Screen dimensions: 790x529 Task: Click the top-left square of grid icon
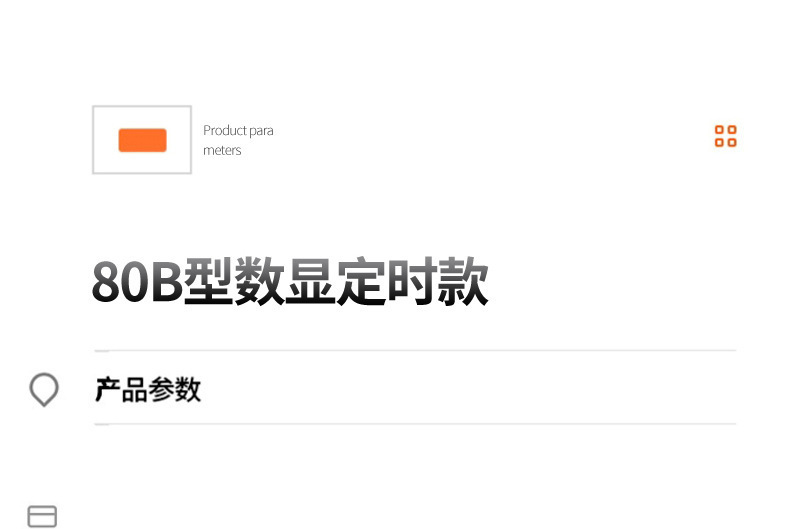pos(719,130)
